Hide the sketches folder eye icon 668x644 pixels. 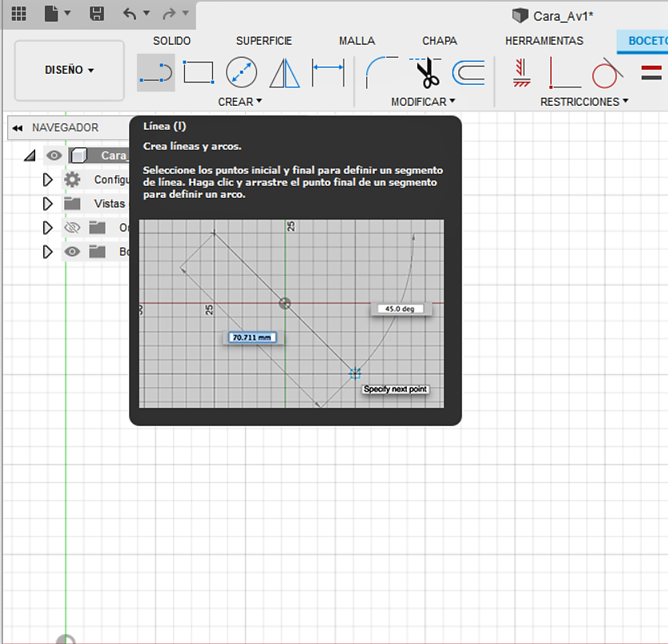pyautogui.click(x=72, y=252)
